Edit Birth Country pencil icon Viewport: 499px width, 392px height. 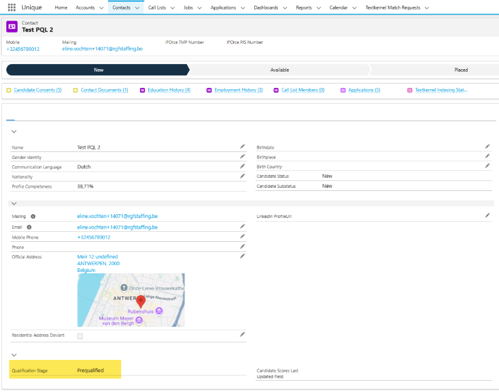click(x=487, y=166)
